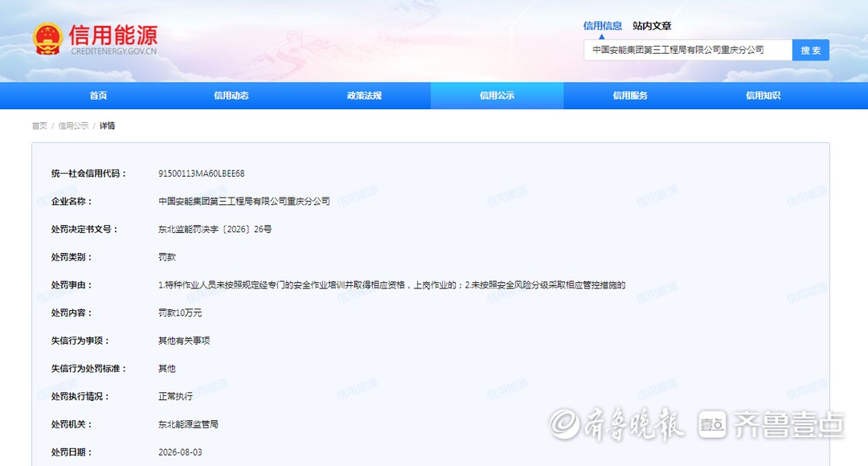This screenshot has width=868, height=466.
Task: Select the 信用公示 navigation menu
Action: click(x=497, y=96)
